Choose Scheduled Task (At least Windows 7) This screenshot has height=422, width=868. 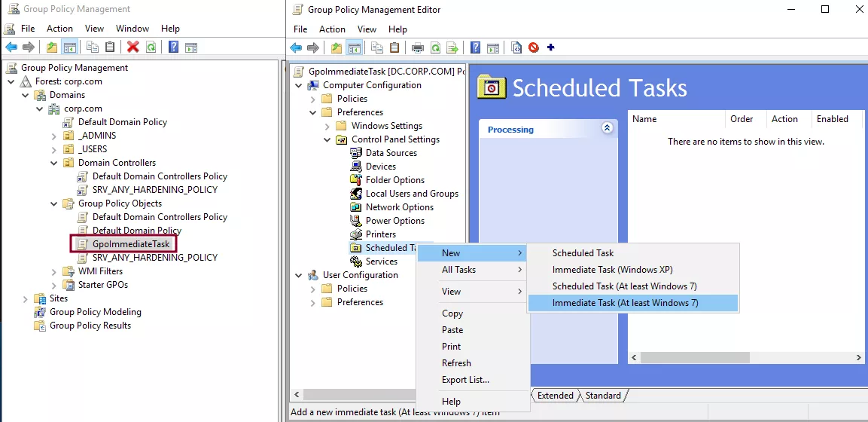[x=632, y=286]
